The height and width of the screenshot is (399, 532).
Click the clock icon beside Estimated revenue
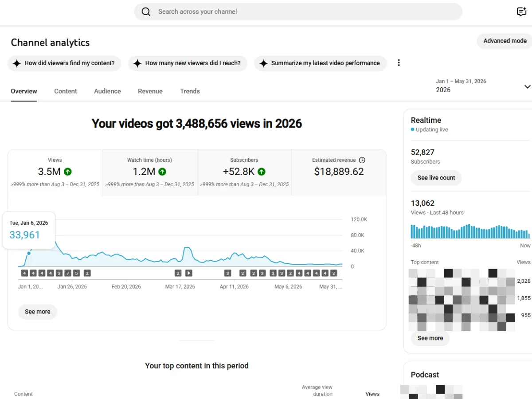(x=362, y=160)
